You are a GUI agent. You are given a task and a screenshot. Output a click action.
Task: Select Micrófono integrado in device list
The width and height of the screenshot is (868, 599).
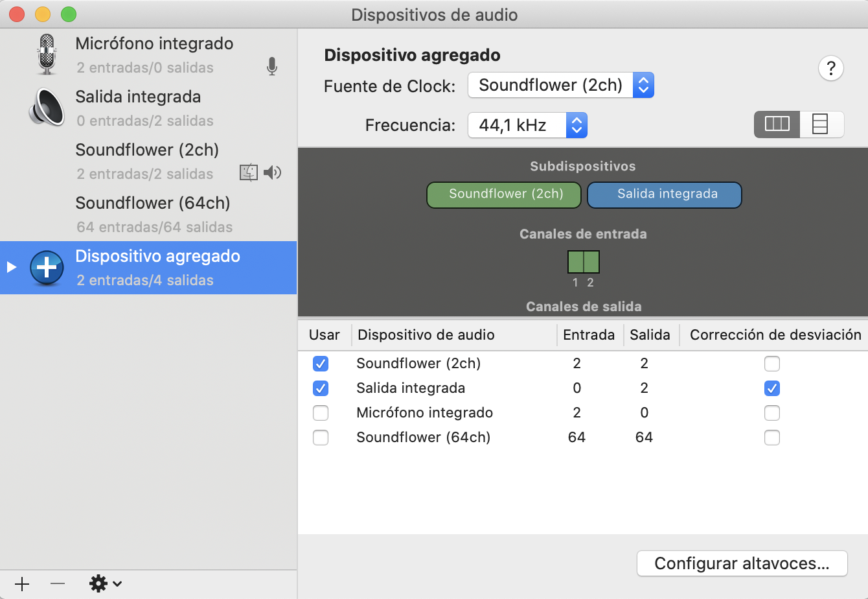tap(148, 54)
